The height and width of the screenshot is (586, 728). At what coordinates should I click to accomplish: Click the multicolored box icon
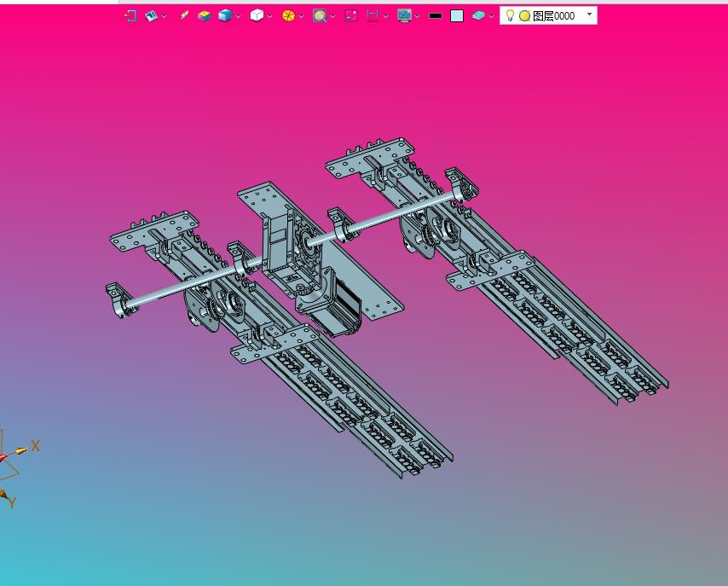tap(205, 16)
